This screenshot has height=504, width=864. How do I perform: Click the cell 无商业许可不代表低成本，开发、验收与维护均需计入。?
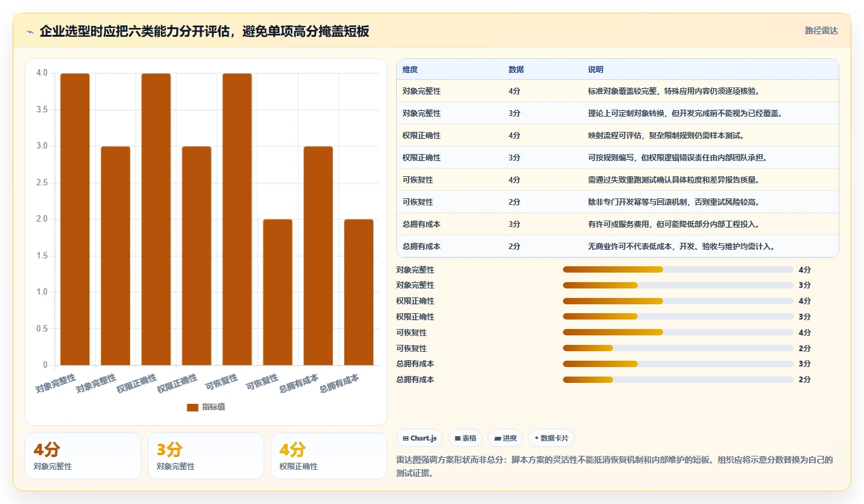(681, 247)
